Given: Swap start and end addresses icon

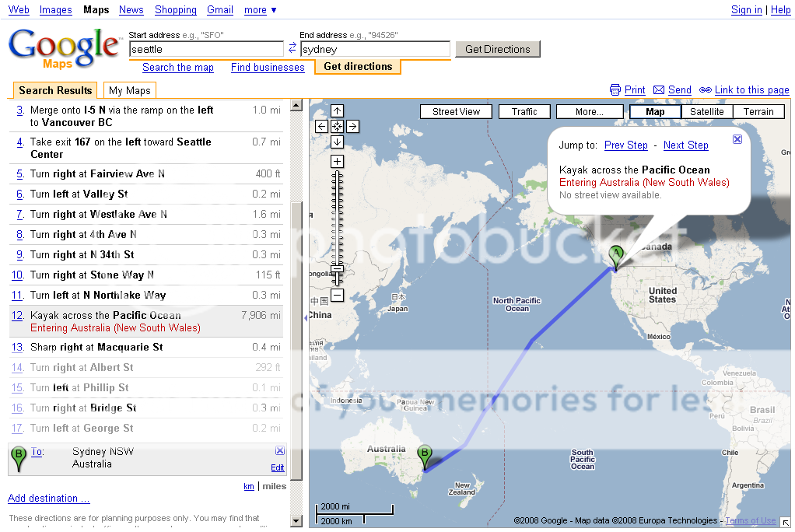Looking at the screenshot, I should coord(292,49).
